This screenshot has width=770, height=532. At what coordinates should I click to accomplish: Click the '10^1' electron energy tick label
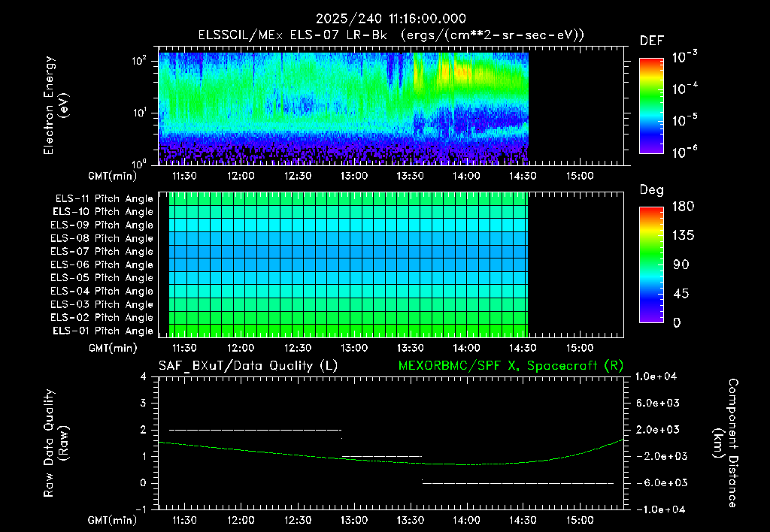139,113
